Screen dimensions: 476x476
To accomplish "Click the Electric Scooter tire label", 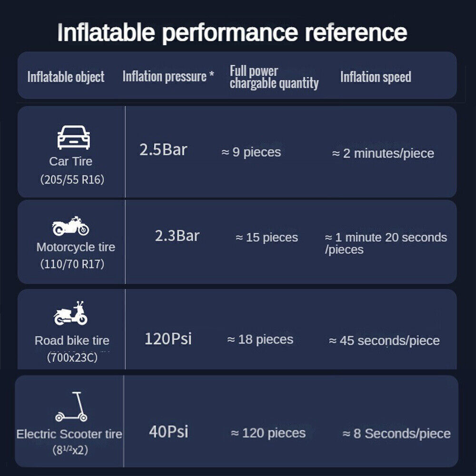I will [69, 434].
